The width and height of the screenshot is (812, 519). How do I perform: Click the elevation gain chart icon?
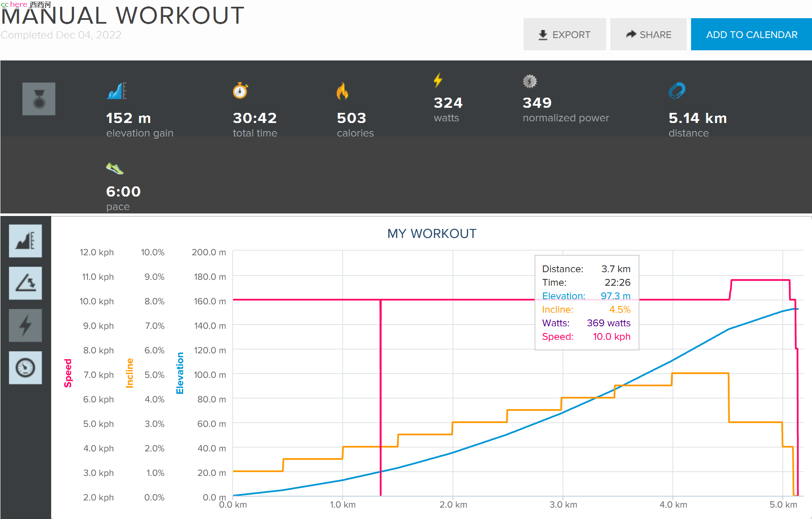click(x=116, y=90)
